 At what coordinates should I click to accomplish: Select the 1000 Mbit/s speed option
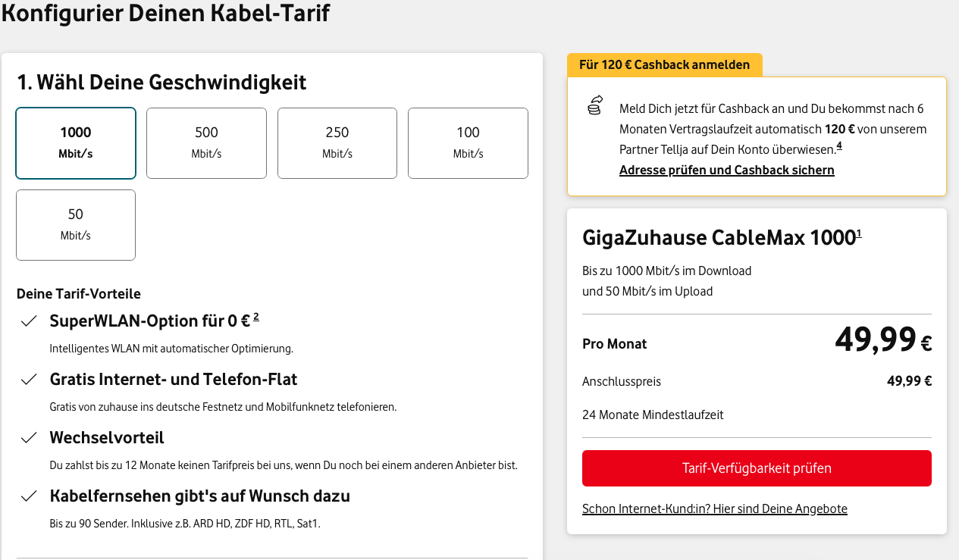pos(76,142)
